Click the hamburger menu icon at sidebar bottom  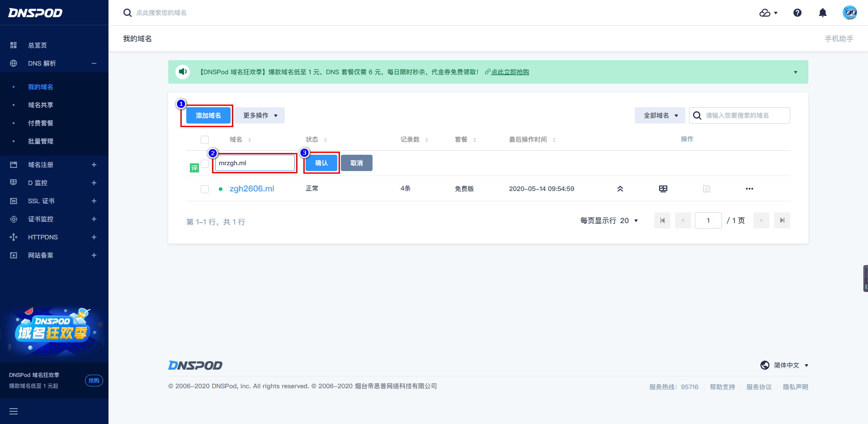(14, 411)
